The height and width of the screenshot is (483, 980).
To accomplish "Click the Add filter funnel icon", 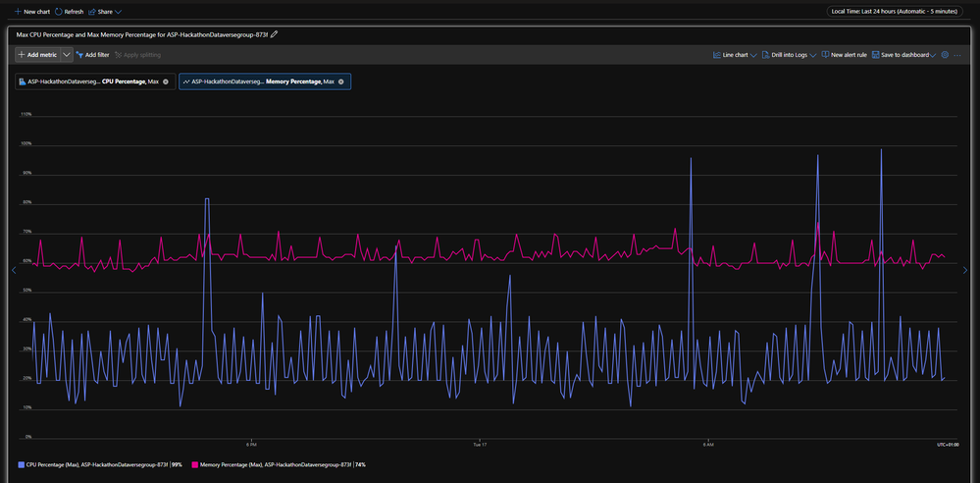I will pyautogui.click(x=79, y=55).
